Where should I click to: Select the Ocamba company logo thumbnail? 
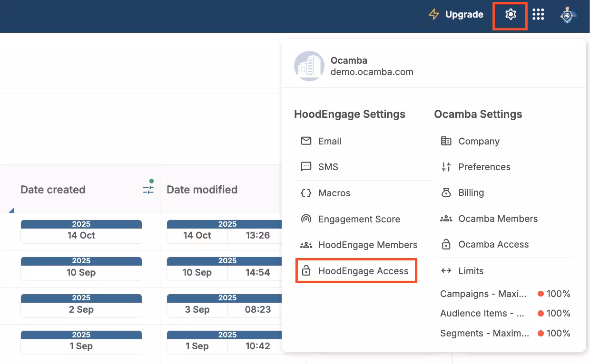pyautogui.click(x=309, y=66)
